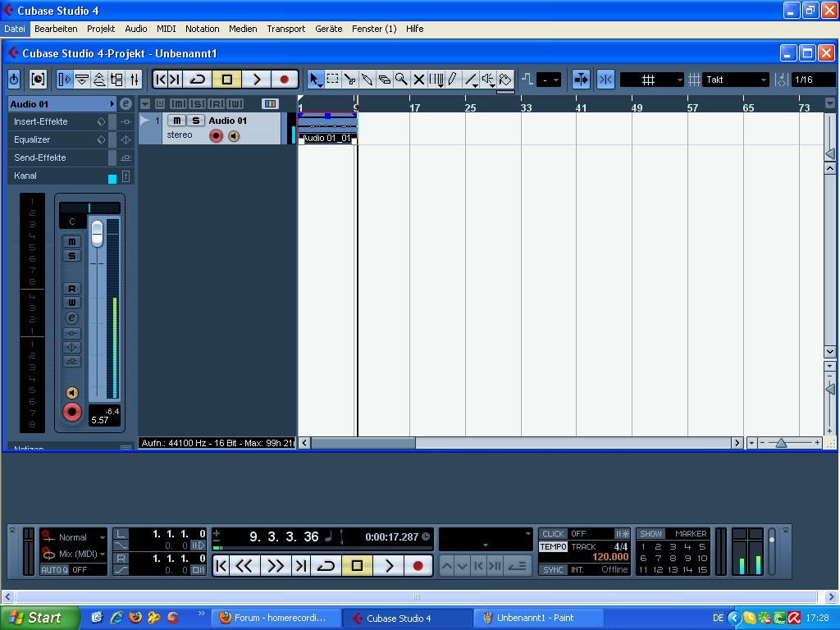The image size is (840, 630).
Task: Open the Geräte menu
Action: click(328, 29)
